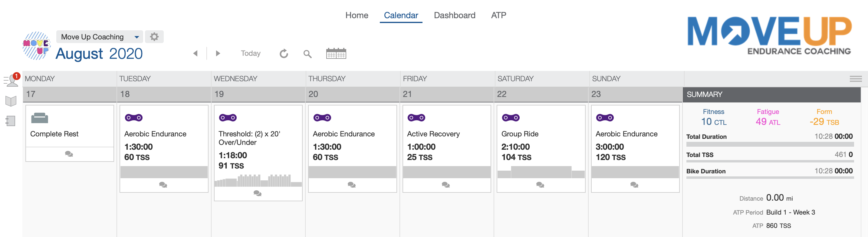
Task: Click the bike icon on Active Recovery
Action: point(416,118)
